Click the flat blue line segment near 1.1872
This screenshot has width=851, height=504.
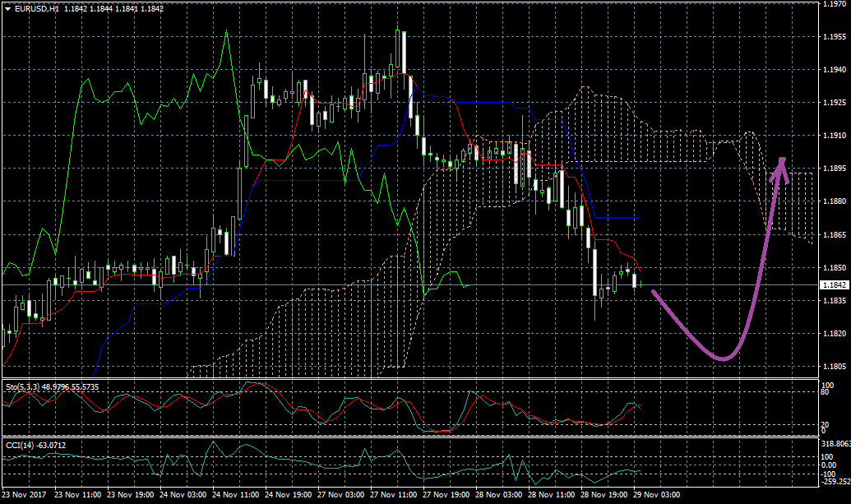[617, 217]
